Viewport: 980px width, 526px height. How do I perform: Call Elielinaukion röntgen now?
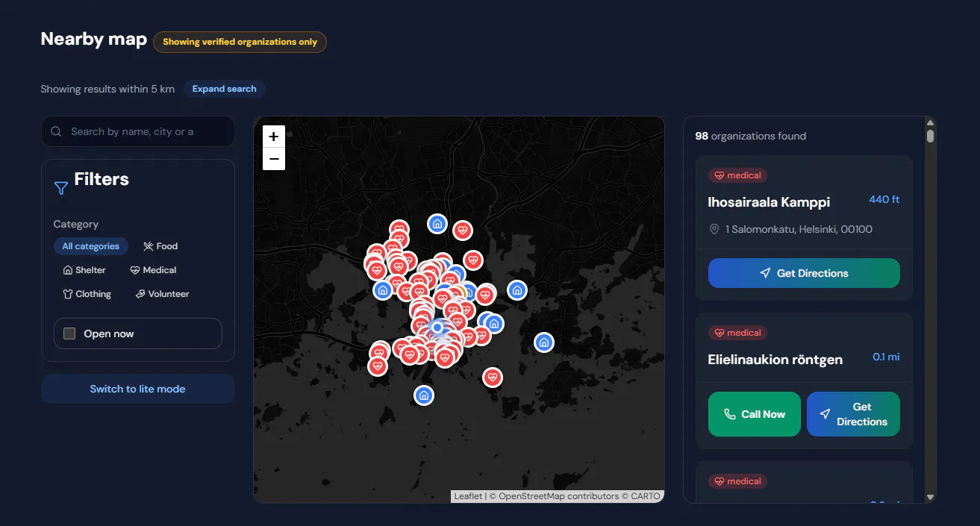coord(755,414)
